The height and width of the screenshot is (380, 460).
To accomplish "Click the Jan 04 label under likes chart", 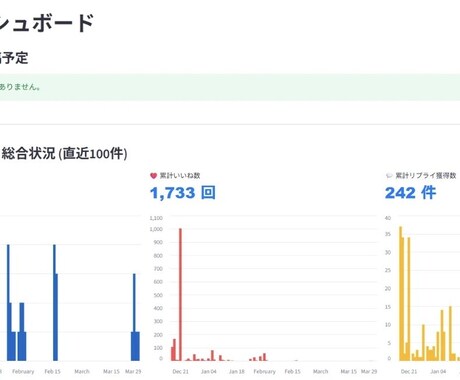I will tap(209, 371).
